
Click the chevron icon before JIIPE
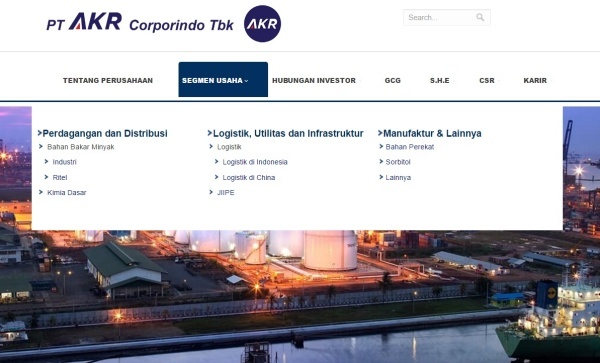(x=211, y=192)
